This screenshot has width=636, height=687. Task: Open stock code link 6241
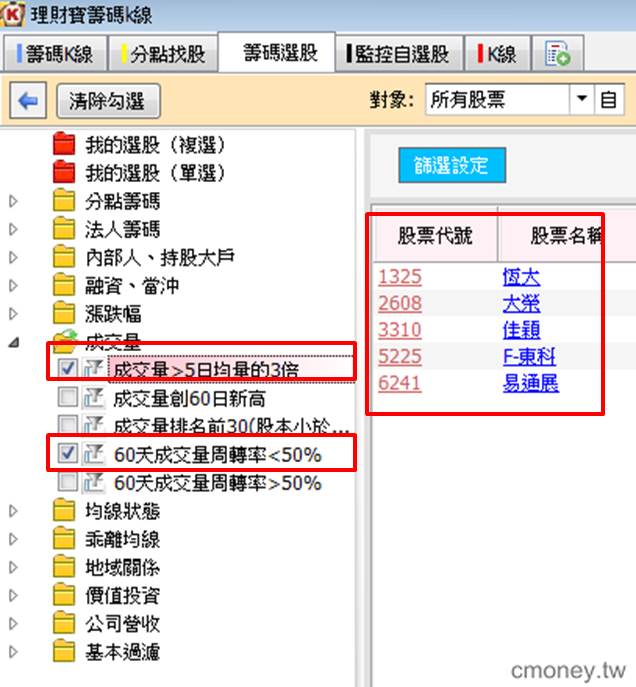(x=400, y=383)
